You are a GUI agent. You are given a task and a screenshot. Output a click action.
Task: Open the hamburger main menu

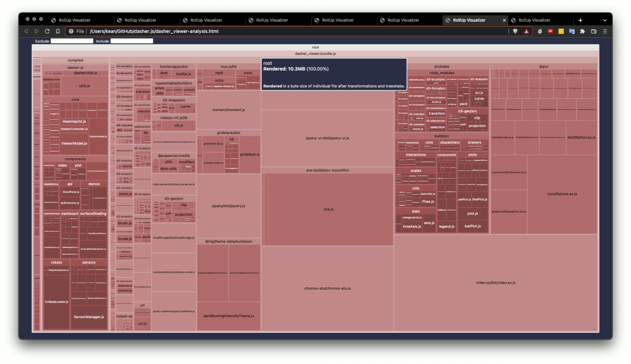pyautogui.click(x=605, y=31)
